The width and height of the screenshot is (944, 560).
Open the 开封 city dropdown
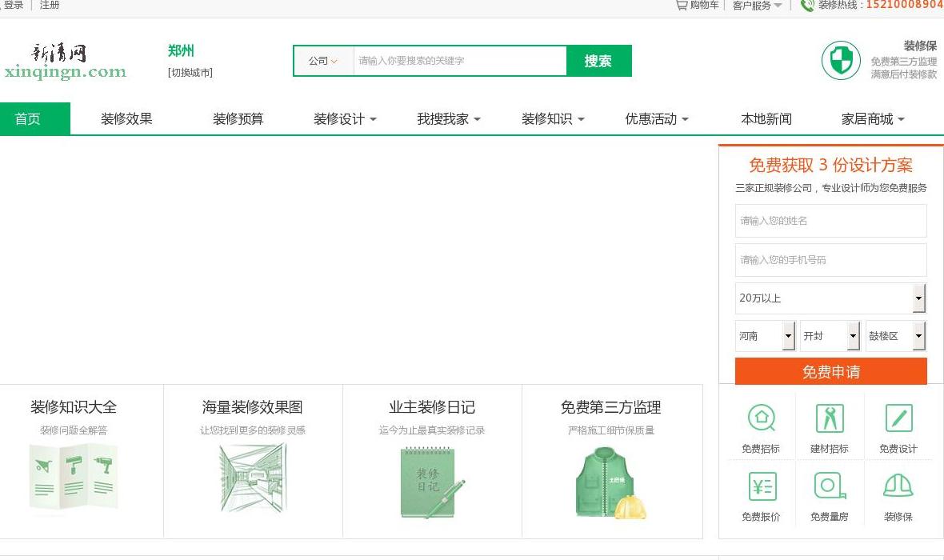(830, 336)
